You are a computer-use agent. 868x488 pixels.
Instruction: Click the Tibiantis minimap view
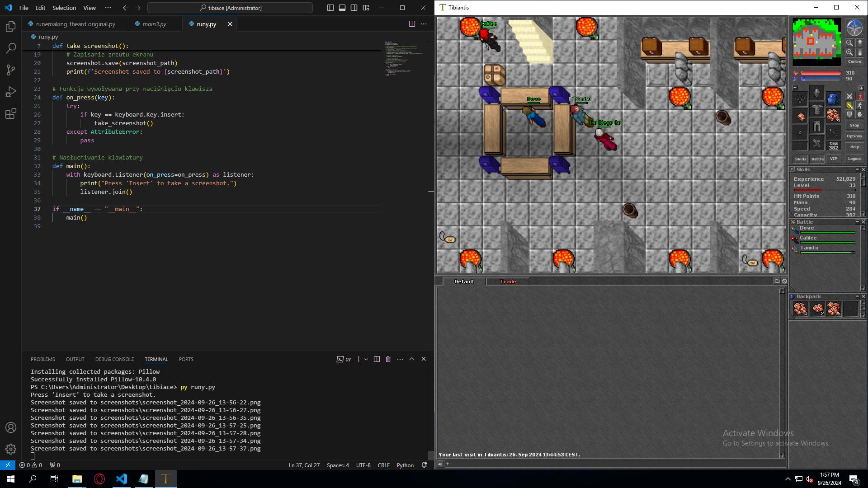pyautogui.click(x=816, y=42)
